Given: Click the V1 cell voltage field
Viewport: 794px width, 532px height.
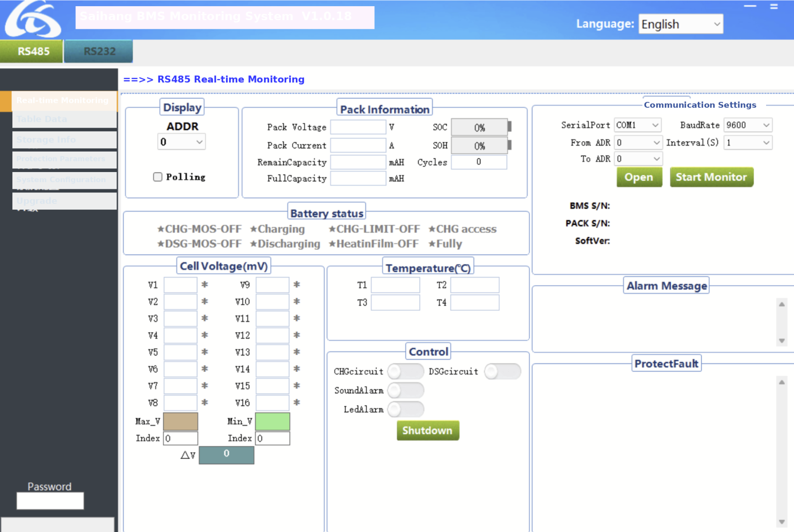Looking at the screenshot, I should click(x=181, y=285).
